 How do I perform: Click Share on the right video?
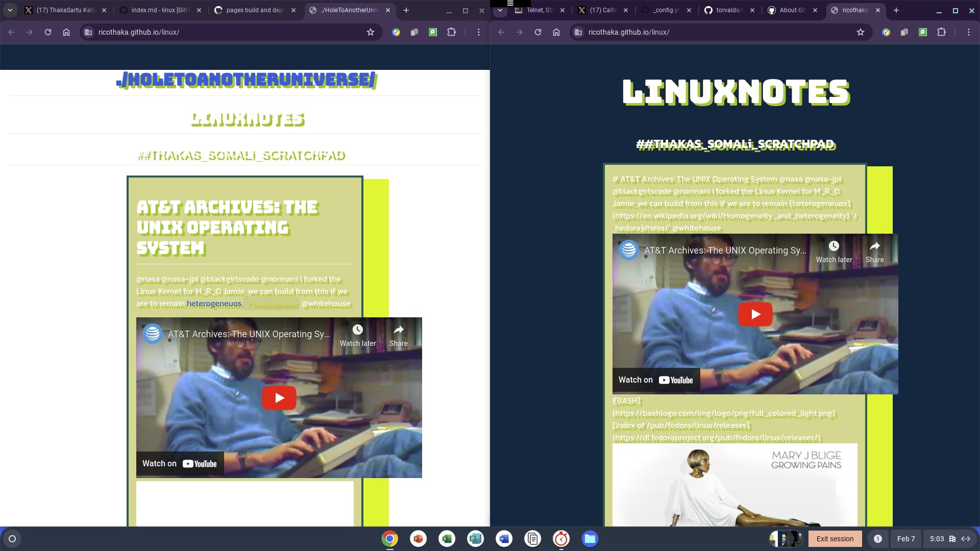(875, 252)
